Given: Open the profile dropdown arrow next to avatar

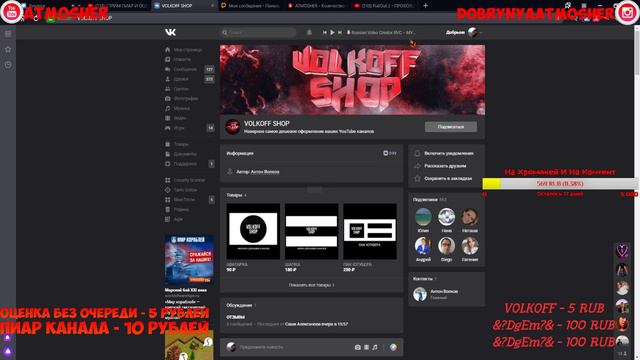Looking at the screenshot, I should pyautogui.click(x=481, y=33).
